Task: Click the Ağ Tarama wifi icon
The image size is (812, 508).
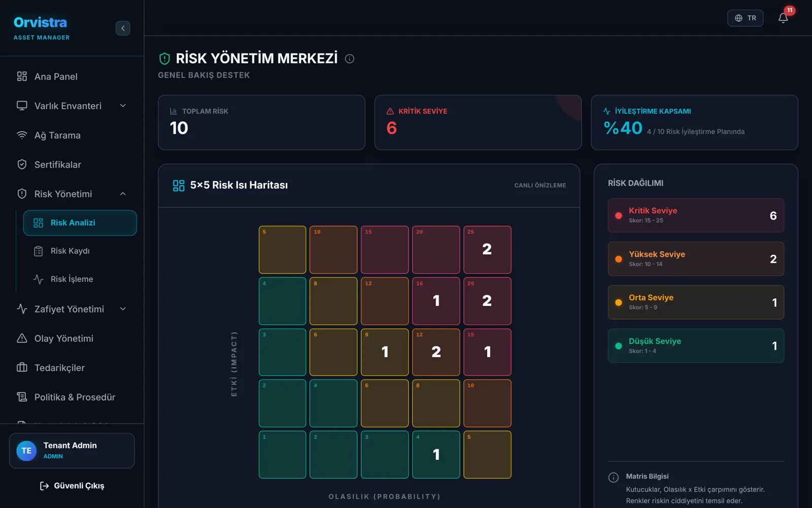Action: click(22, 135)
